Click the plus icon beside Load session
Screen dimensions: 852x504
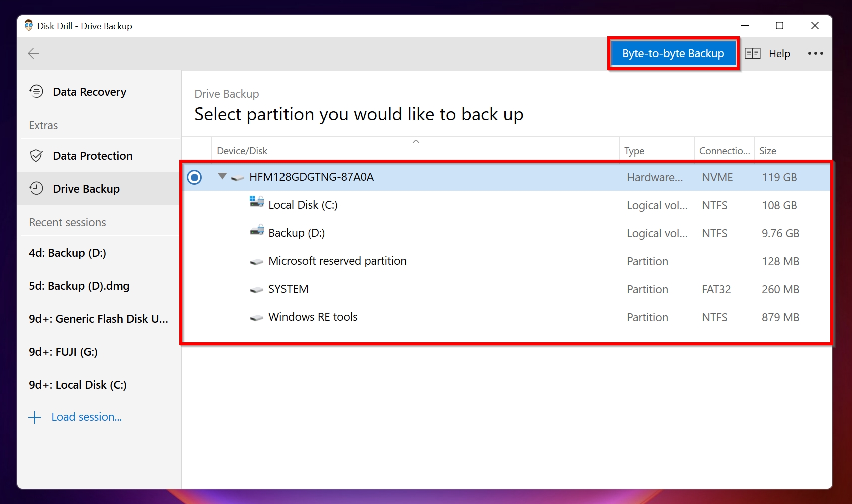coord(35,417)
